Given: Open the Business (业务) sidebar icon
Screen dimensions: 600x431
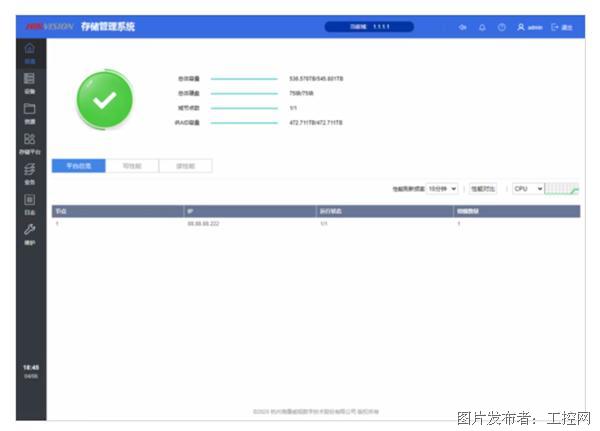Looking at the screenshot, I should pyautogui.click(x=29, y=173).
